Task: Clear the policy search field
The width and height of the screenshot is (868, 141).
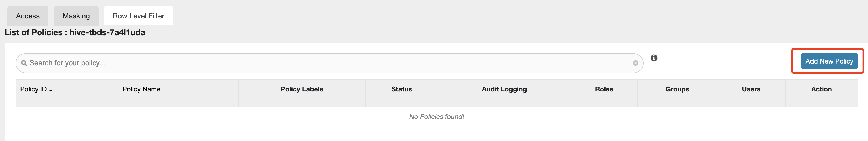Action: [x=635, y=63]
